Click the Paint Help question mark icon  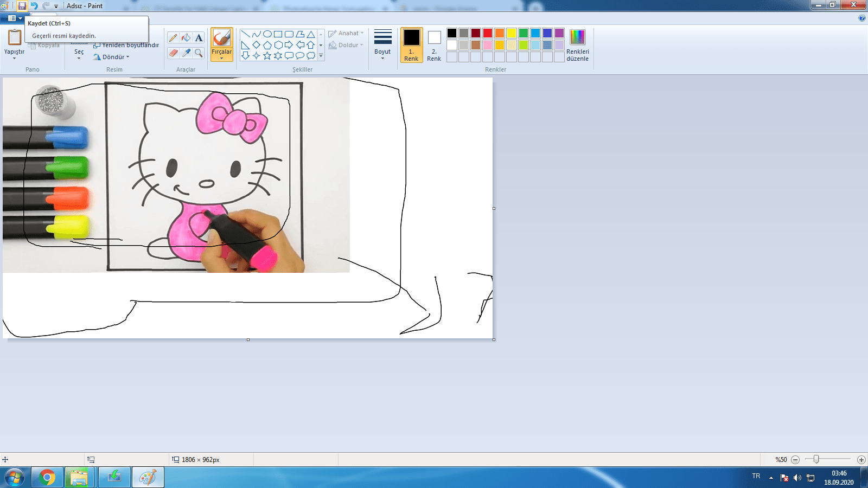click(862, 18)
